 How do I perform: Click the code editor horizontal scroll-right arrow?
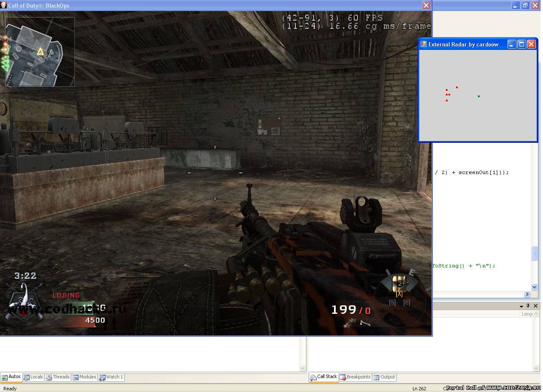tap(527, 294)
